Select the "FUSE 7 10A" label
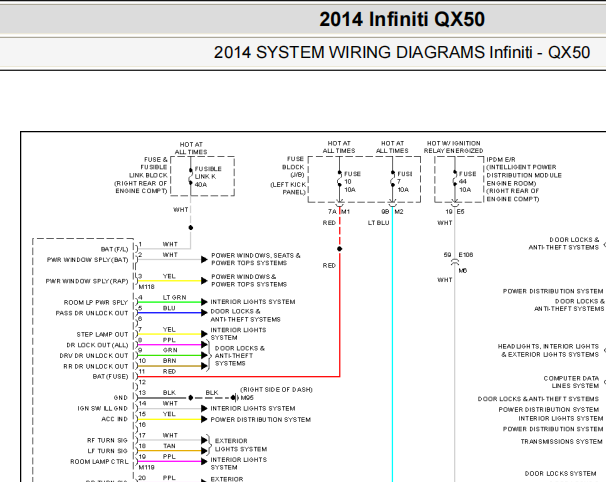Screen dimensions: 606x482 point(405,182)
